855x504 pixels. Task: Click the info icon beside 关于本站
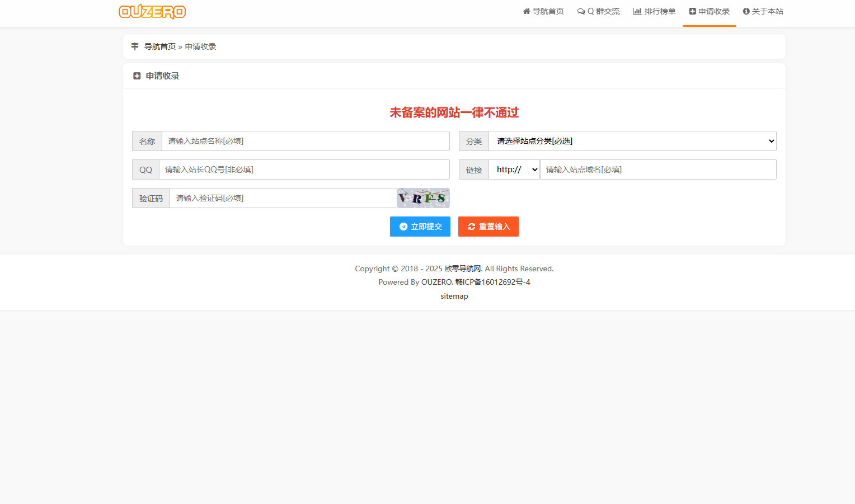coord(746,11)
